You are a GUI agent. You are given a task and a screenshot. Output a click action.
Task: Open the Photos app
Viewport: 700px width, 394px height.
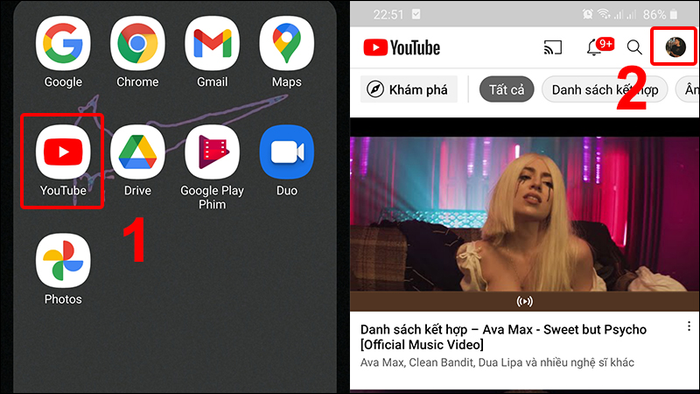[63, 261]
